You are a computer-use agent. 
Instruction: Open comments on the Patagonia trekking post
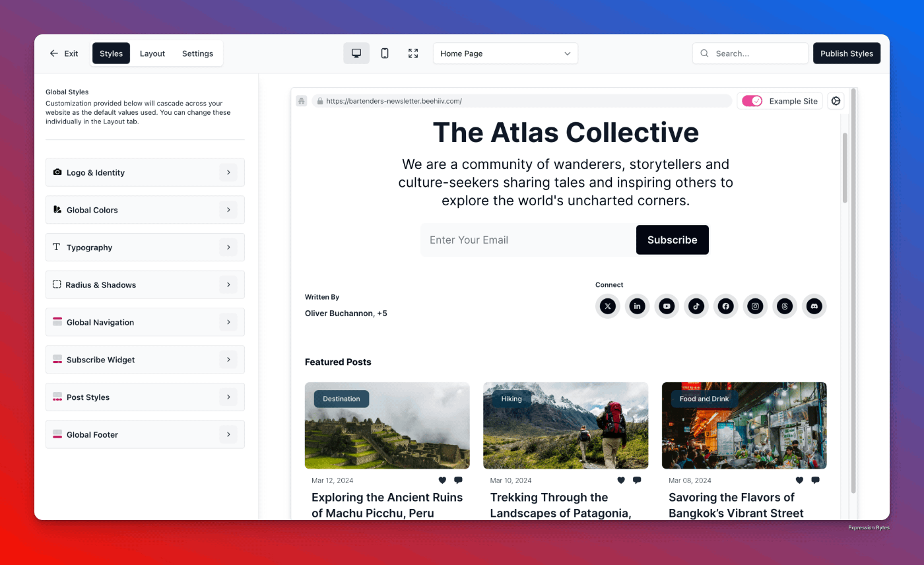coord(636,480)
